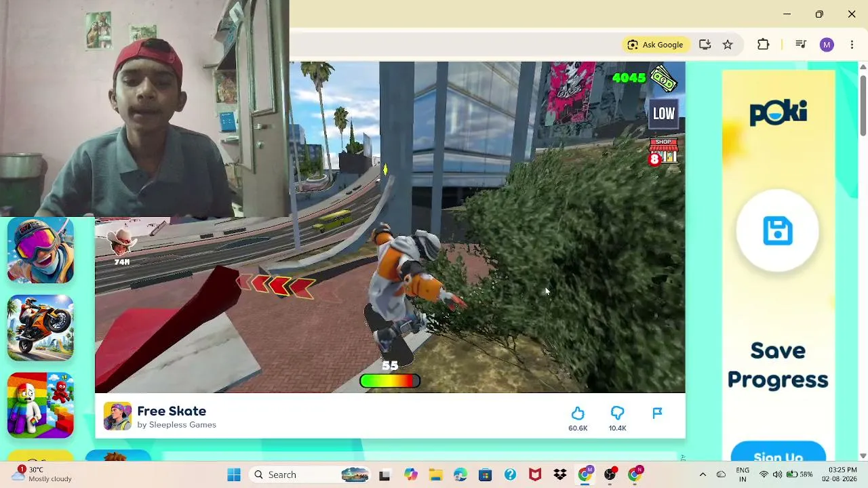868x488 pixels.
Task: Click the 10.4K dislikes count
Action: [x=617, y=428]
